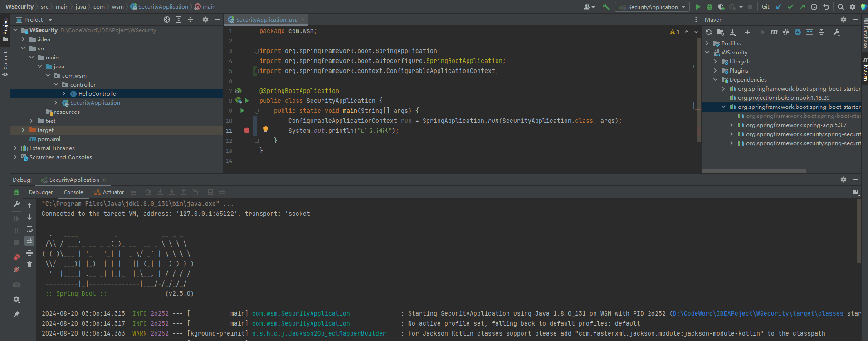Image resolution: width=868 pixels, height=341 pixels.
Task: Mute breakpoints in the debug sidebar
Action: (16, 269)
